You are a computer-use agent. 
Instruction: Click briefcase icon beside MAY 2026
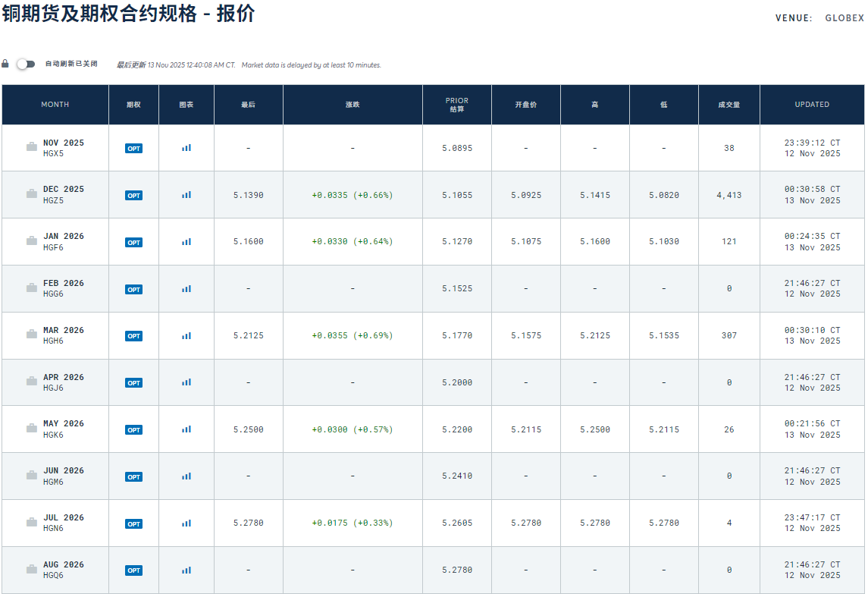(32, 429)
